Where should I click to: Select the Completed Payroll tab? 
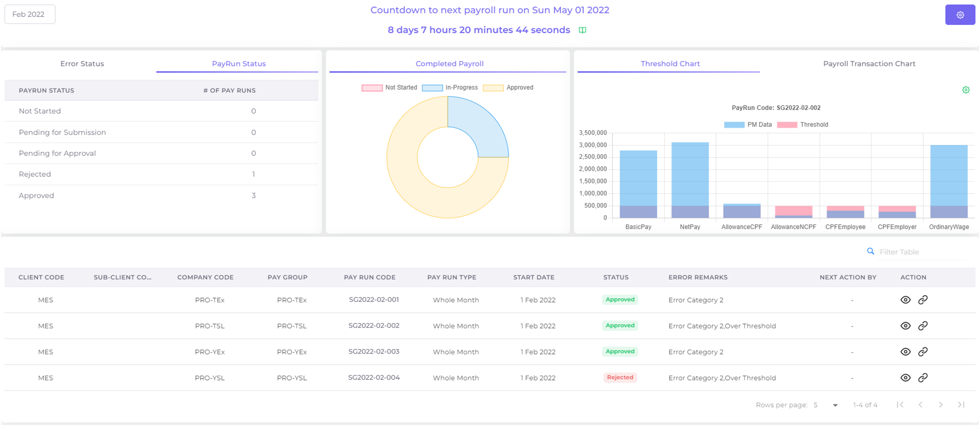[x=449, y=64]
